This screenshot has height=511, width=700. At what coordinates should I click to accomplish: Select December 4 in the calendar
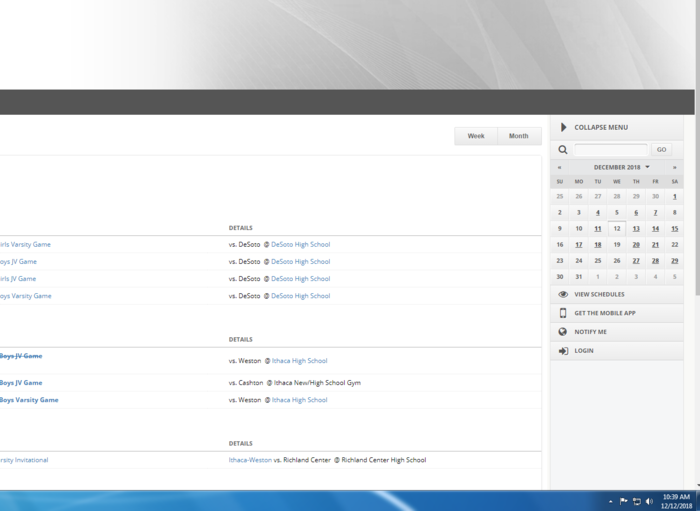[x=598, y=212]
